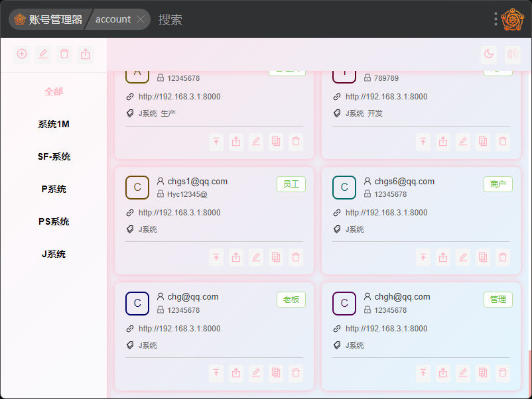Delete the chgh@qq.com card
532x399 pixels.
click(503, 373)
